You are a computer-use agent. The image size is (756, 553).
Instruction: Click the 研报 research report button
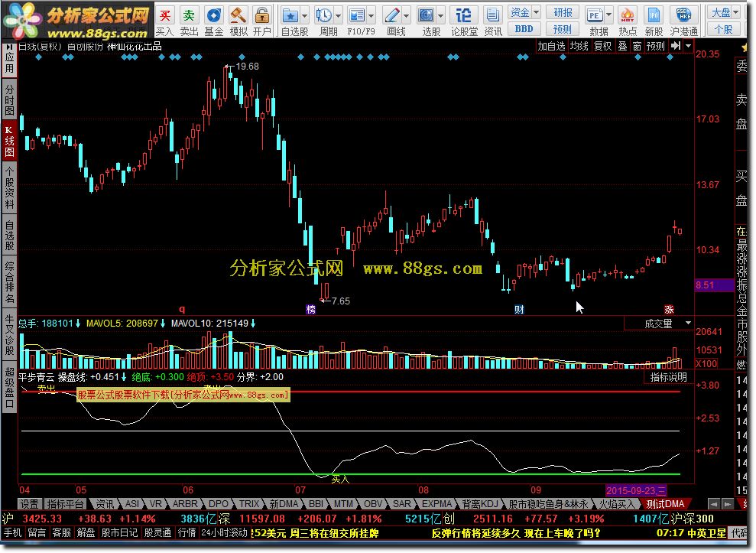point(563,12)
